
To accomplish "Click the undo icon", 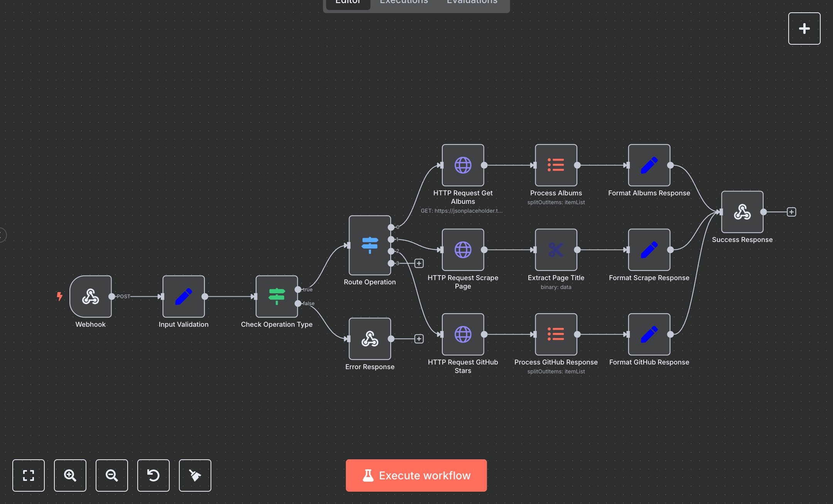I will (153, 475).
